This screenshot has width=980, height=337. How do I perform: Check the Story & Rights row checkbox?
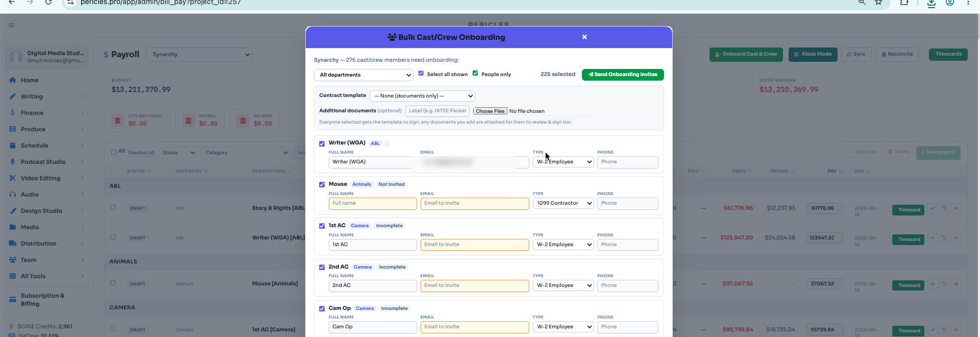[113, 207]
